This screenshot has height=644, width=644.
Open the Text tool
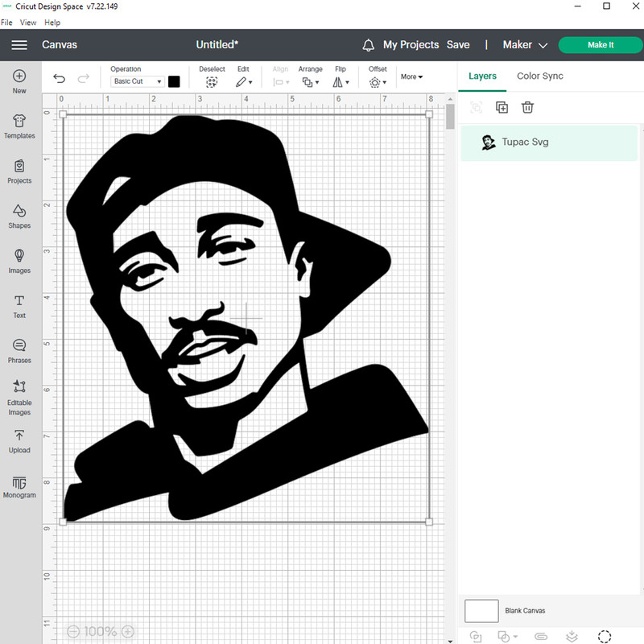pos(19,305)
